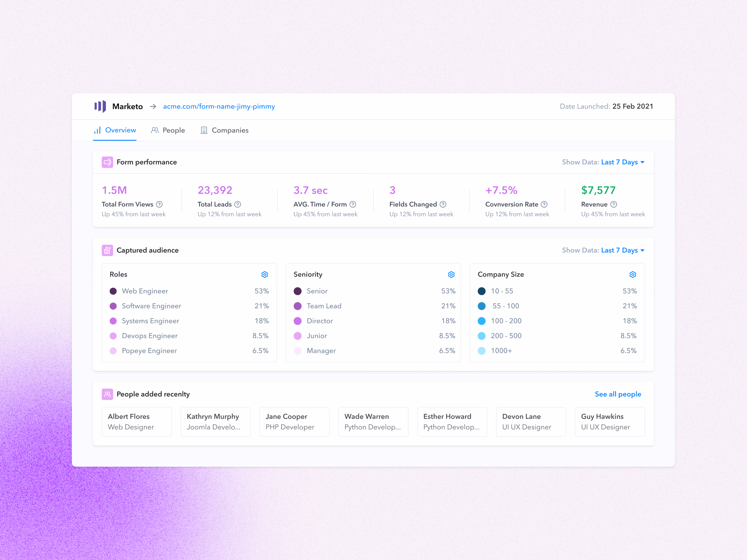Click the Companies building icon
747x560 pixels.
click(x=204, y=130)
